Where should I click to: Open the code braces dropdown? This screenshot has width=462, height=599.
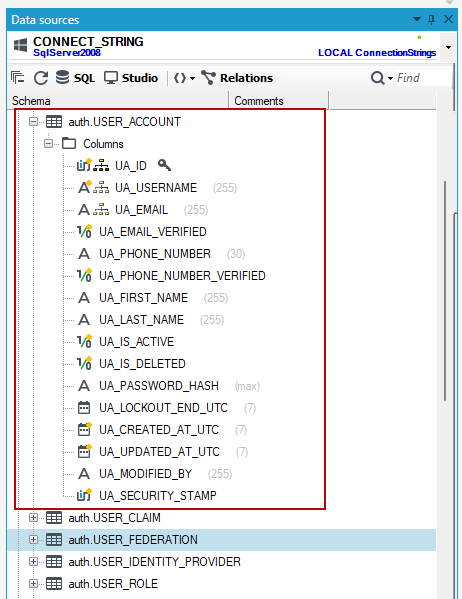point(184,78)
